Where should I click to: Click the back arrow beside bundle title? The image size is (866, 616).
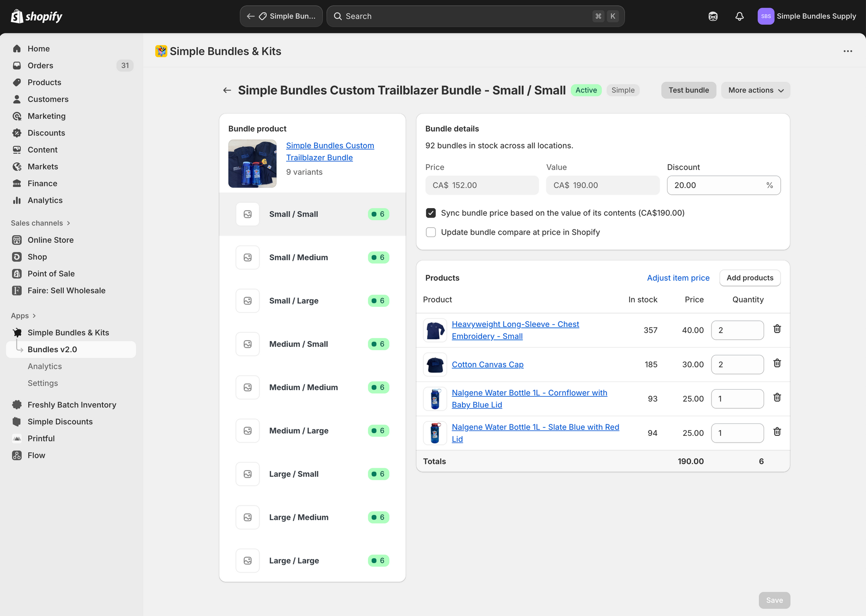point(227,90)
